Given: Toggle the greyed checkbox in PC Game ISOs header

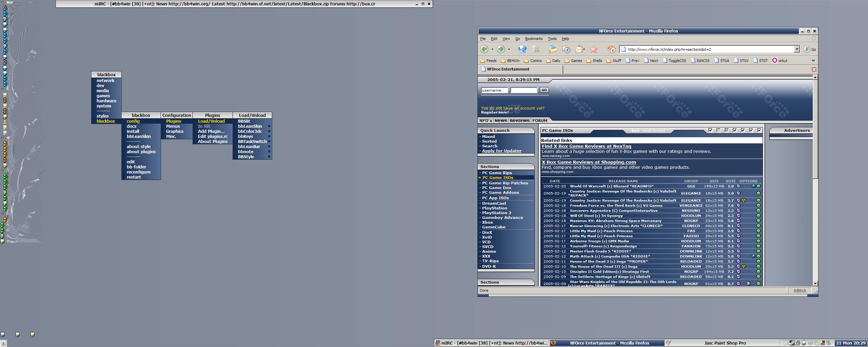Looking at the screenshot, I should (x=727, y=130).
